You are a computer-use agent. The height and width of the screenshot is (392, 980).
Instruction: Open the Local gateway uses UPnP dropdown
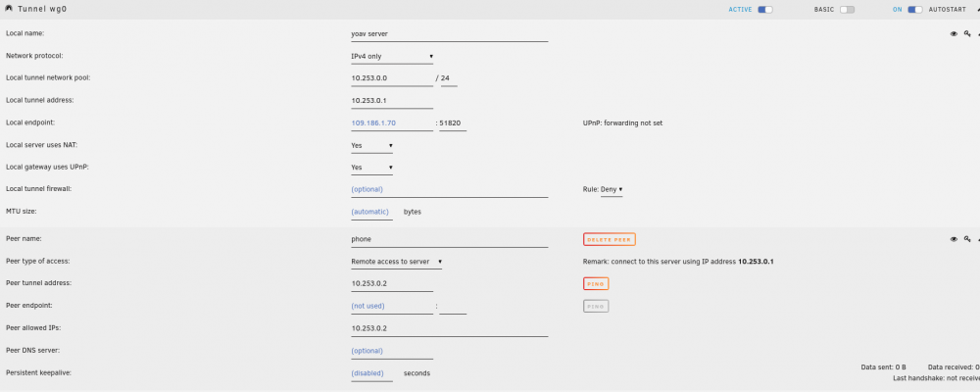coord(371,168)
